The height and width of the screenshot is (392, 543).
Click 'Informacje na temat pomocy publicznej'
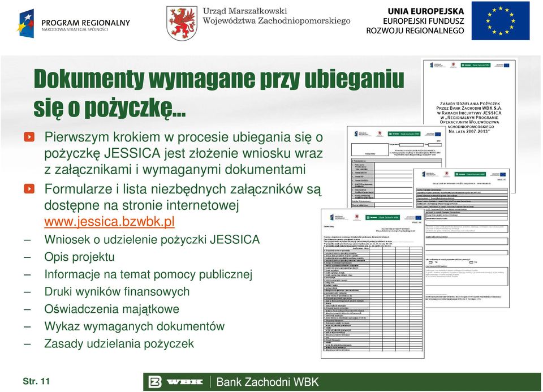coord(148,274)
